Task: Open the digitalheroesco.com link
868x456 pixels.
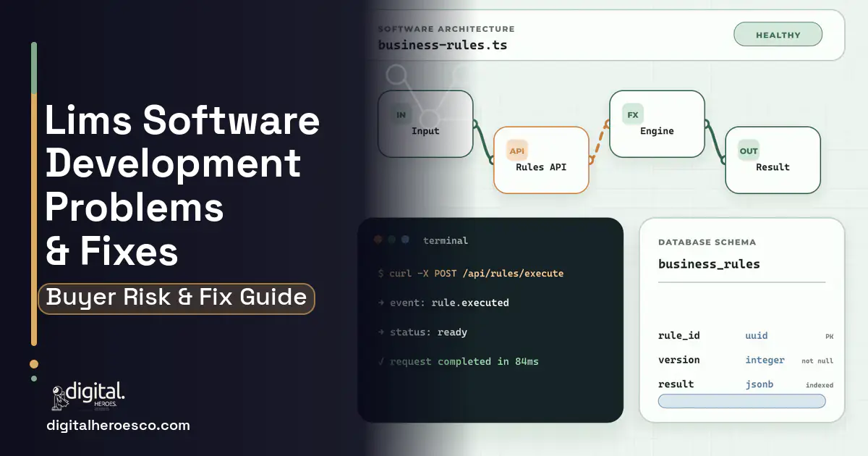Action: point(118,426)
